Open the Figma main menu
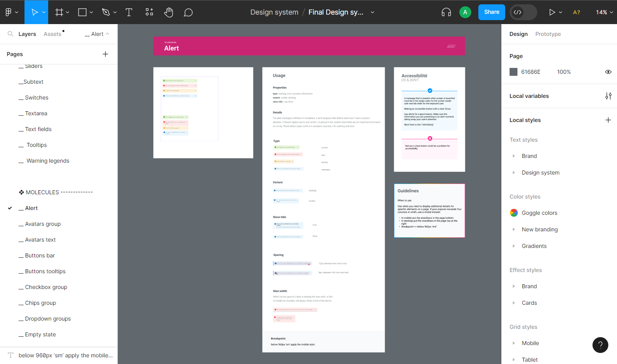The height and width of the screenshot is (364, 617). coord(12,12)
